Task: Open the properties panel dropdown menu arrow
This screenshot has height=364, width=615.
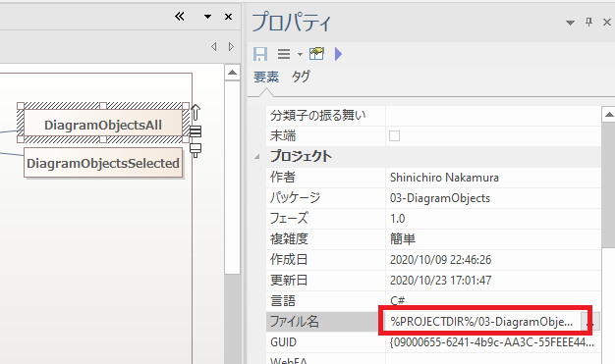Action: (570, 24)
